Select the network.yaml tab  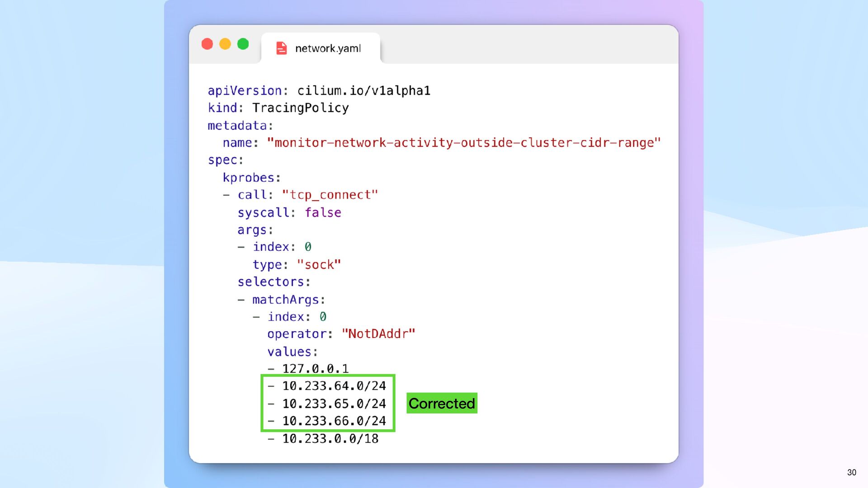pyautogui.click(x=328, y=48)
